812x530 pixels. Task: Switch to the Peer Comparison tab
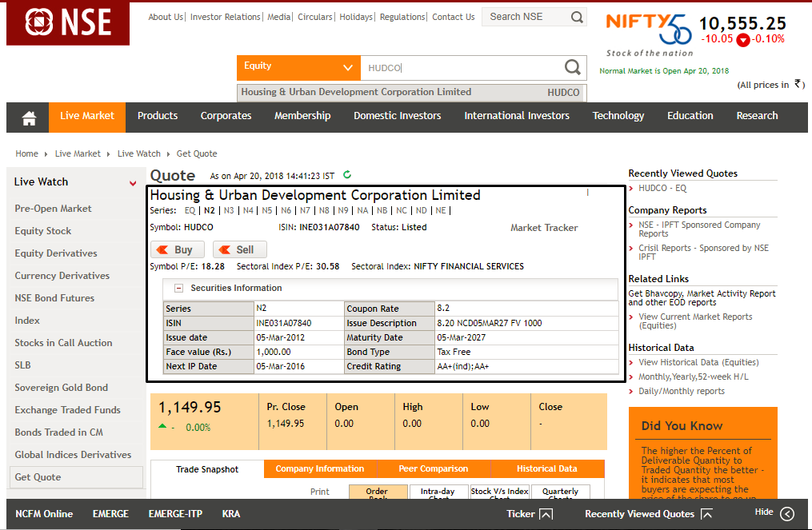click(x=434, y=469)
